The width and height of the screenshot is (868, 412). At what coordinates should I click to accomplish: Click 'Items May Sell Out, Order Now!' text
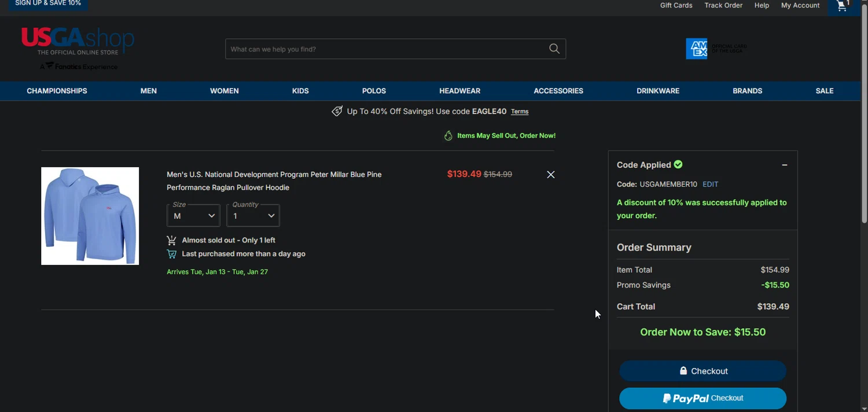pos(506,136)
